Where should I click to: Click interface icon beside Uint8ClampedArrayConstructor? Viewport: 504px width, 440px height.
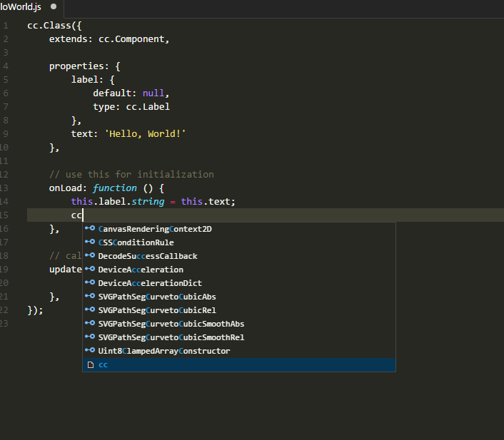(x=90, y=350)
